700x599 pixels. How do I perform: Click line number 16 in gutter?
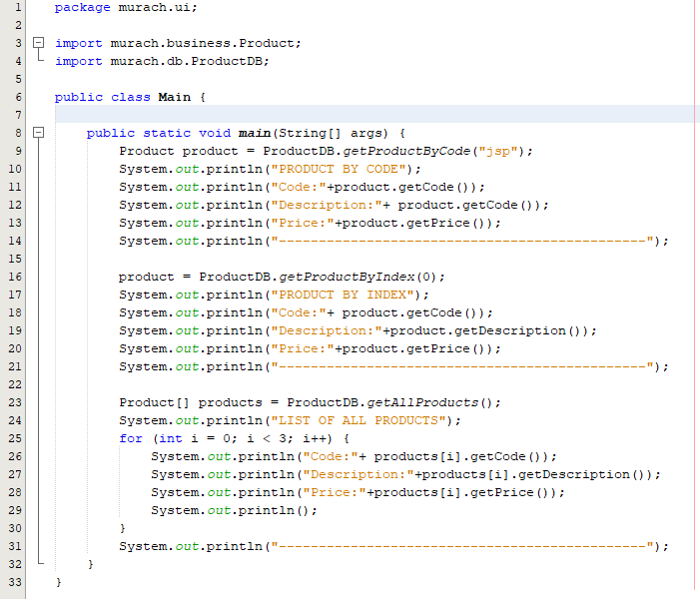[x=15, y=277]
